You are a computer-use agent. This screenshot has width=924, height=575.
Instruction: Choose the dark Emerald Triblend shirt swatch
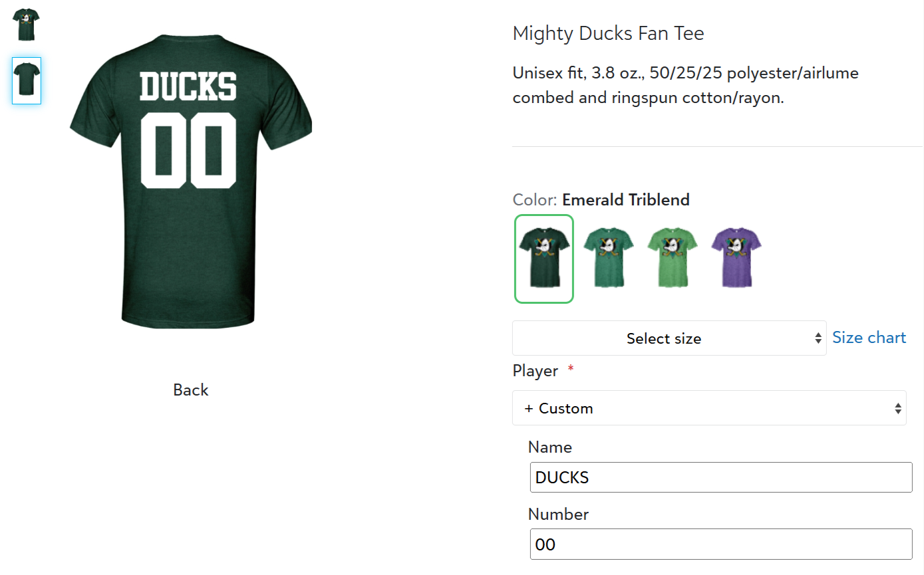coord(543,259)
